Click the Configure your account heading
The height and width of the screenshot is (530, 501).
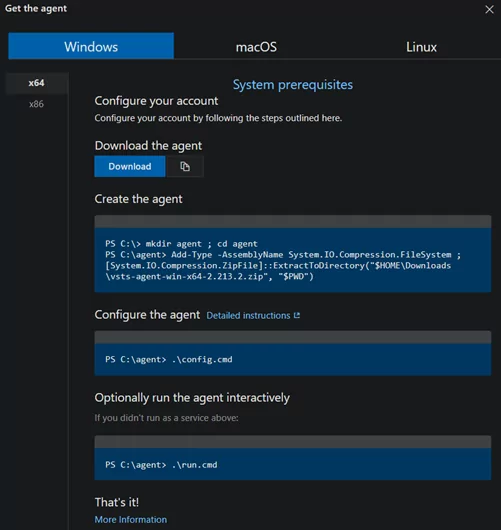(x=156, y=101)
